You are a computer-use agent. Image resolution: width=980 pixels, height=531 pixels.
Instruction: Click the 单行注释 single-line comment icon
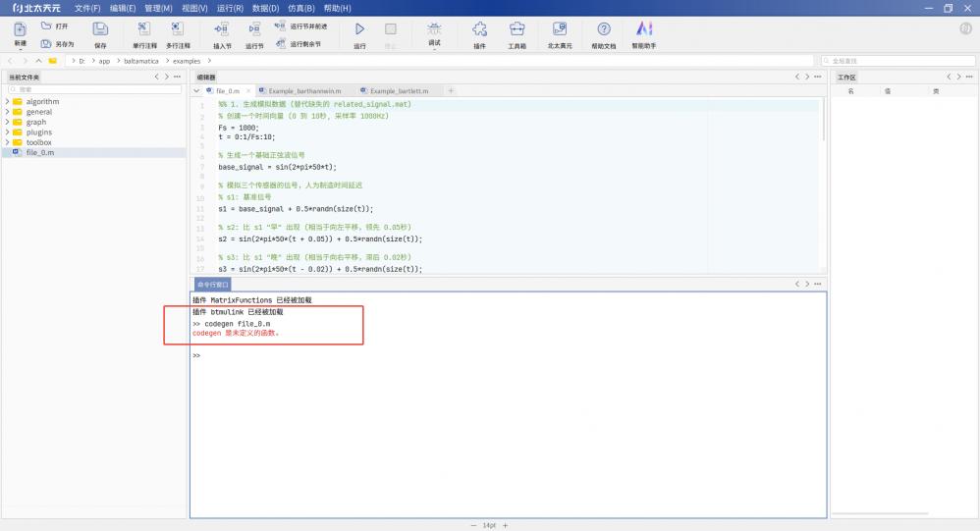[x=144, y=30]
